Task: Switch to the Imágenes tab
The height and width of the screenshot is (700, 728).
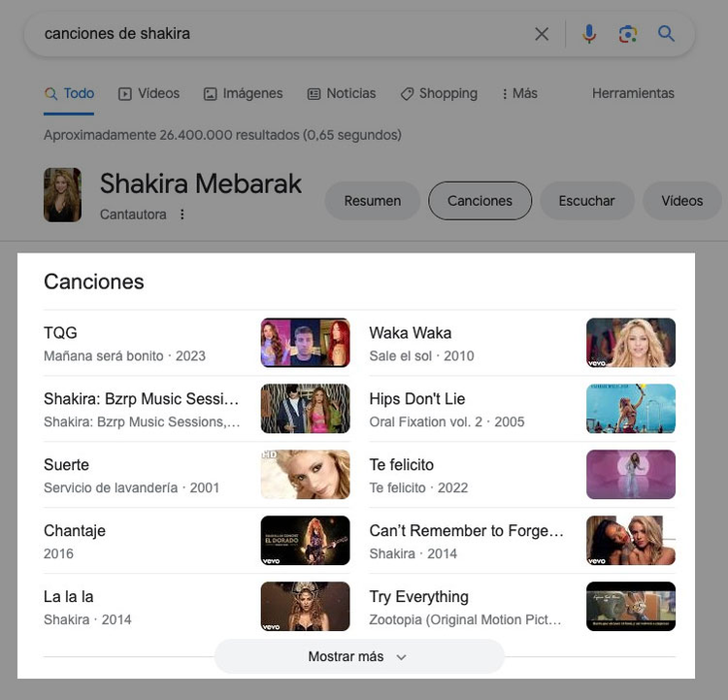Action: point(243,94)
